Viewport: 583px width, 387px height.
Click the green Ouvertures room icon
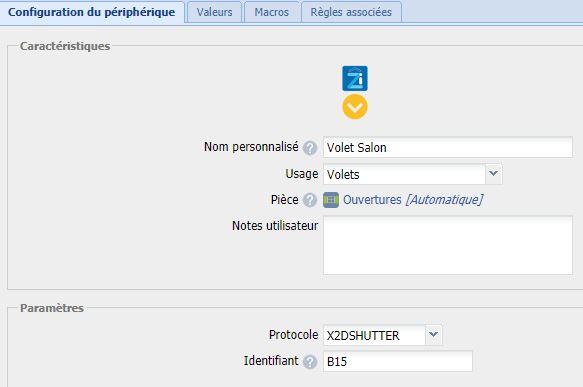pyautogui.click(x=331, y=200)
